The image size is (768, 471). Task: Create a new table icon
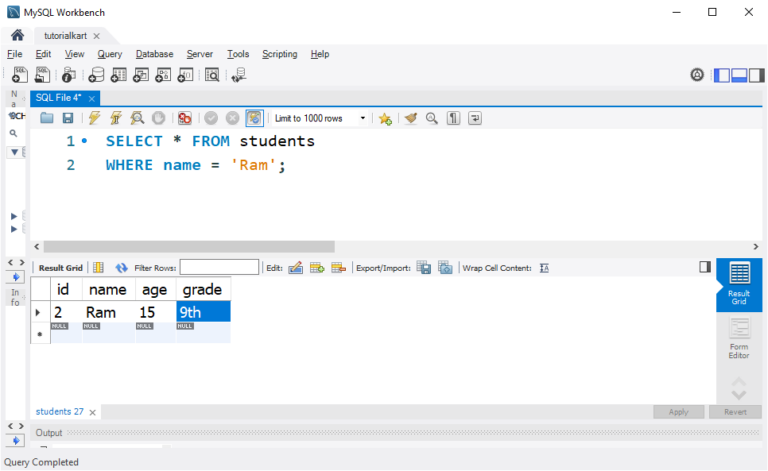point(119,75)
